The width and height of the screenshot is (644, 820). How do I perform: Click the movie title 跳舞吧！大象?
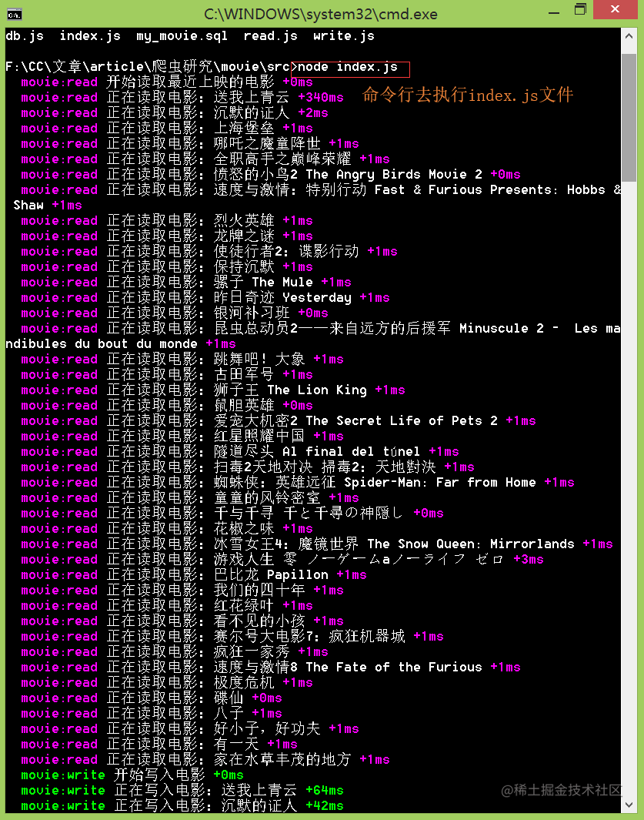tap(259, 360)
